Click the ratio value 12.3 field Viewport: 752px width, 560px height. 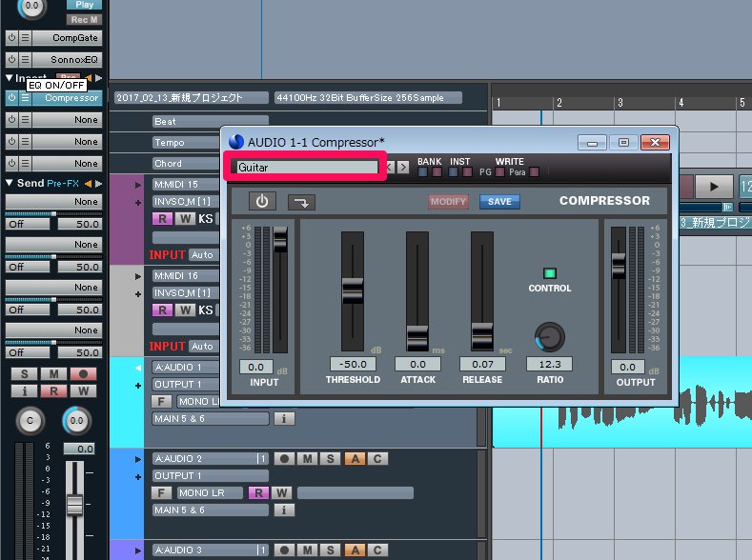pyautogui.click(x=550, y=364)
